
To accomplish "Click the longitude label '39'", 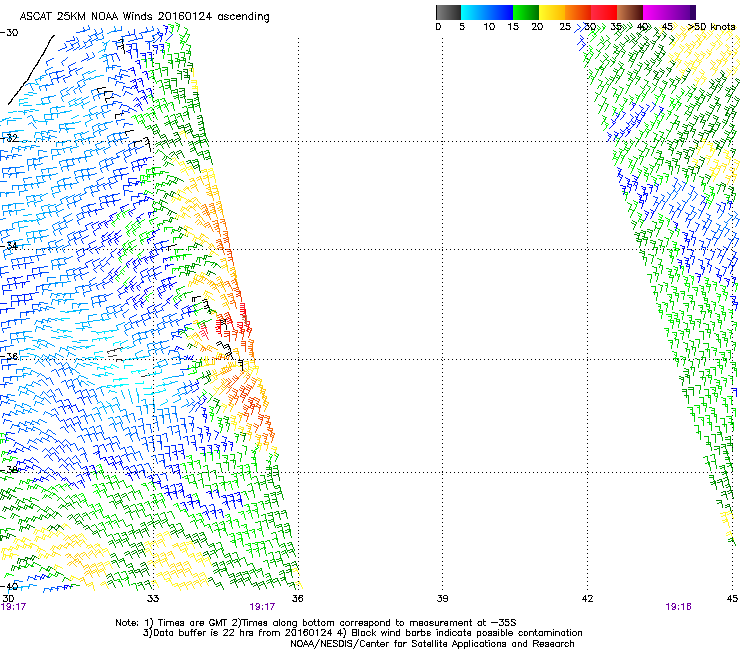I will pyautogui.click(x=442, y=599).
